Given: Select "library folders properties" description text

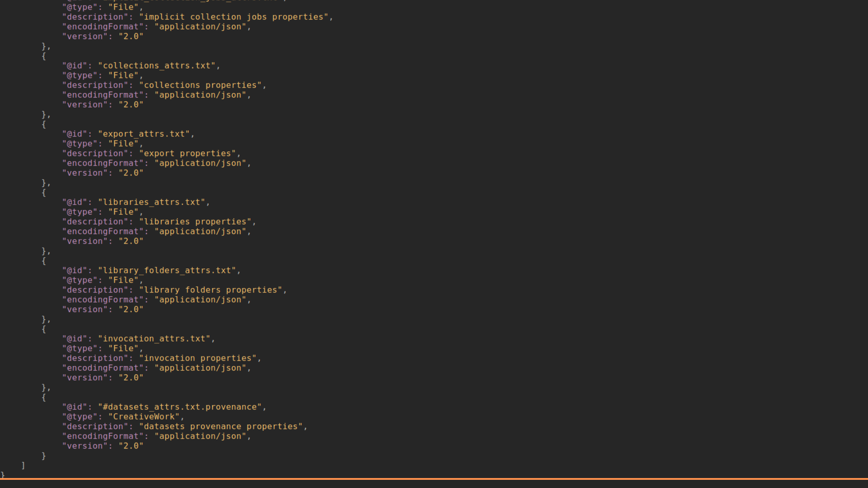Looking at the screenshot, I should (x=211, y=290).
